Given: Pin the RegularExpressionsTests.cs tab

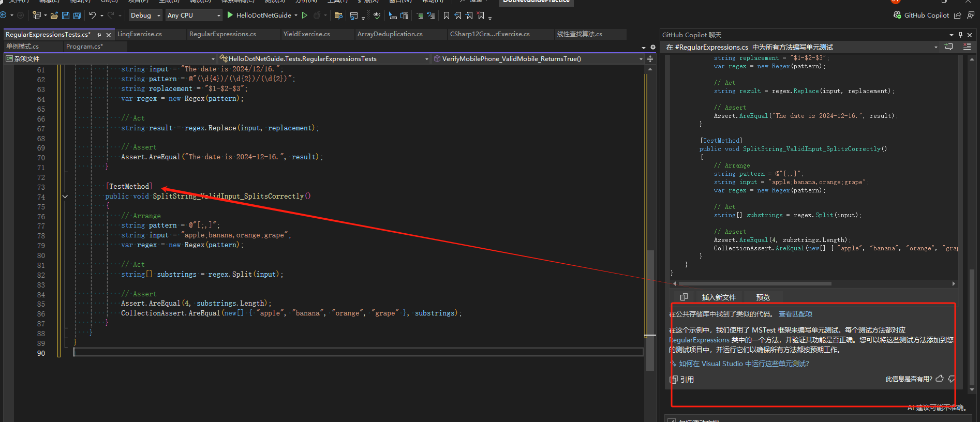Looking at the screenshot, I should (99, 35).
